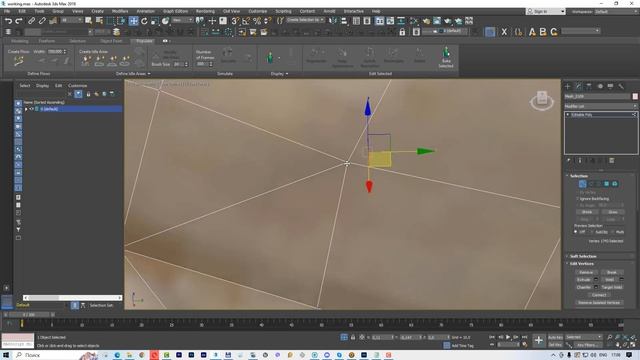This screenshot has width=640, height=360.
Task: Toggle the Auto Key button
Action: [555, 337]
